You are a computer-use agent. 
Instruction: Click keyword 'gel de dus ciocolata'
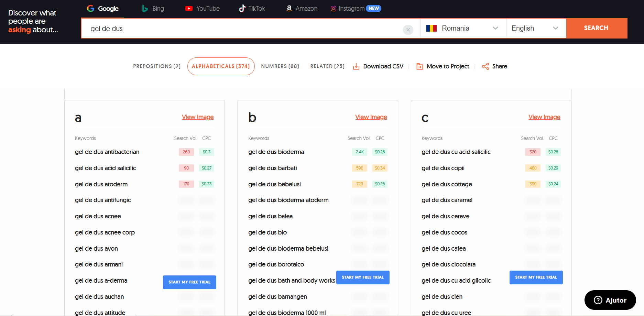point(449,264)
